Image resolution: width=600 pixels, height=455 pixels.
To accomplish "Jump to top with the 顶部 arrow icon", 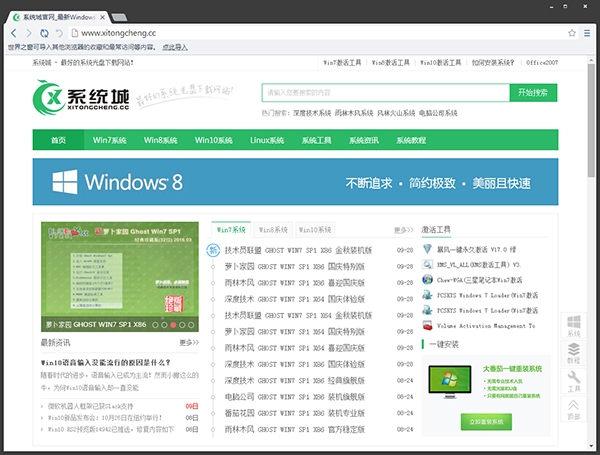I will [x=573, y=409].
